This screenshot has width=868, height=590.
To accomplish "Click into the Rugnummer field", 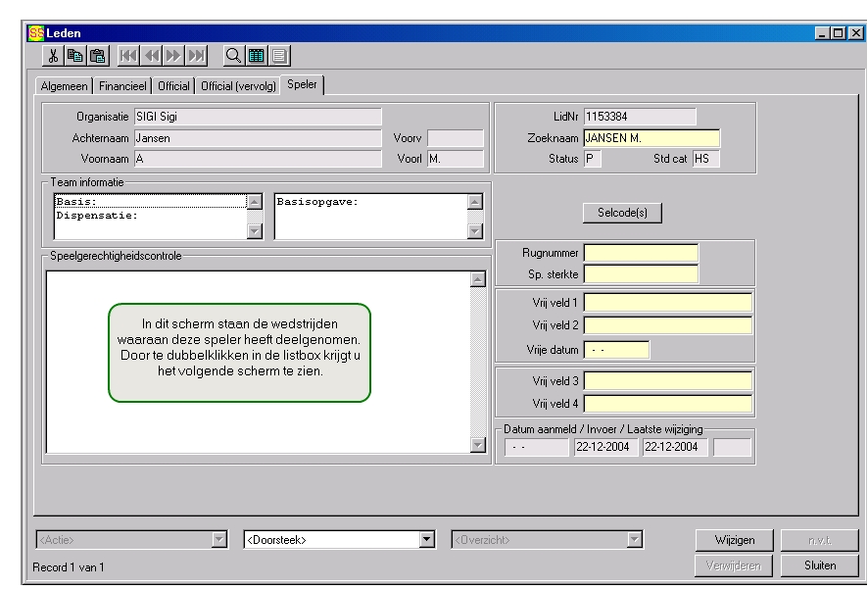I will click(641, 254).
